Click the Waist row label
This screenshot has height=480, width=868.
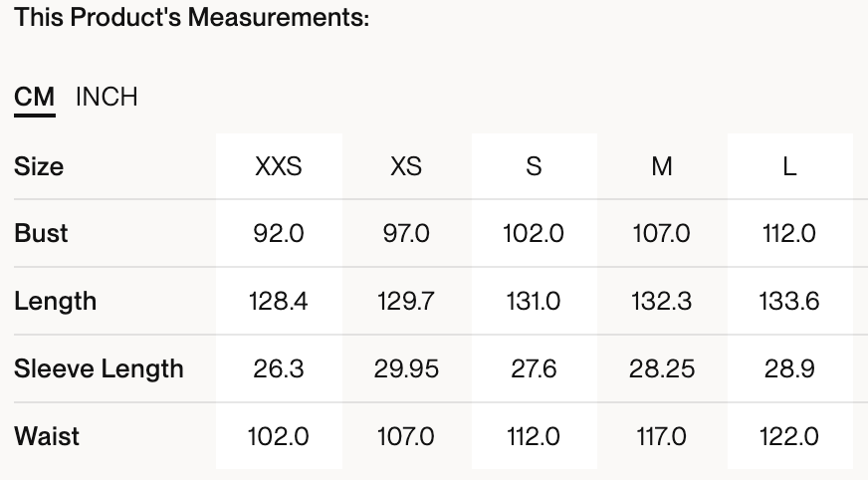pyautogui.click(x=47, y=436)
